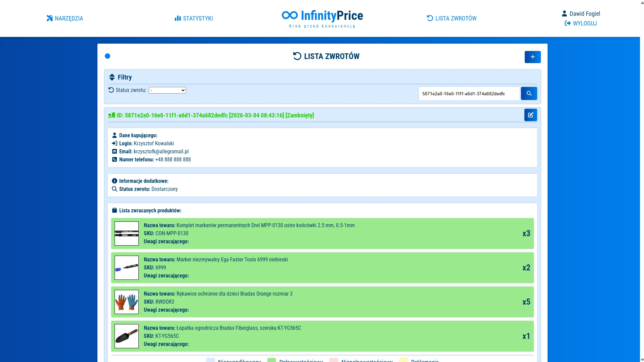
Task: Click the edit return pencil icon
Action: tap(530, 115)
